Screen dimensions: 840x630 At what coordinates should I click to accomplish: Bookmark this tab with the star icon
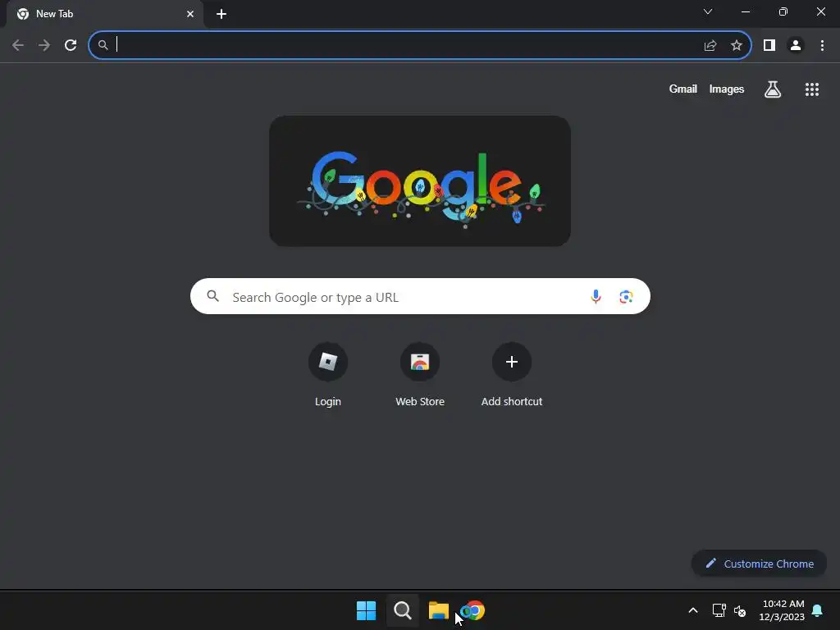(737, 46)
